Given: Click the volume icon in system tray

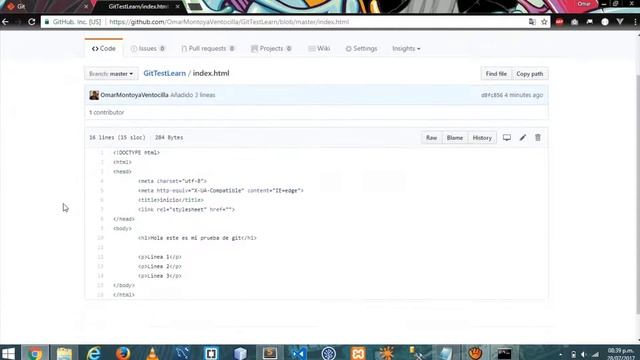Looking at the screenshot, I should (x=584, y=354).
